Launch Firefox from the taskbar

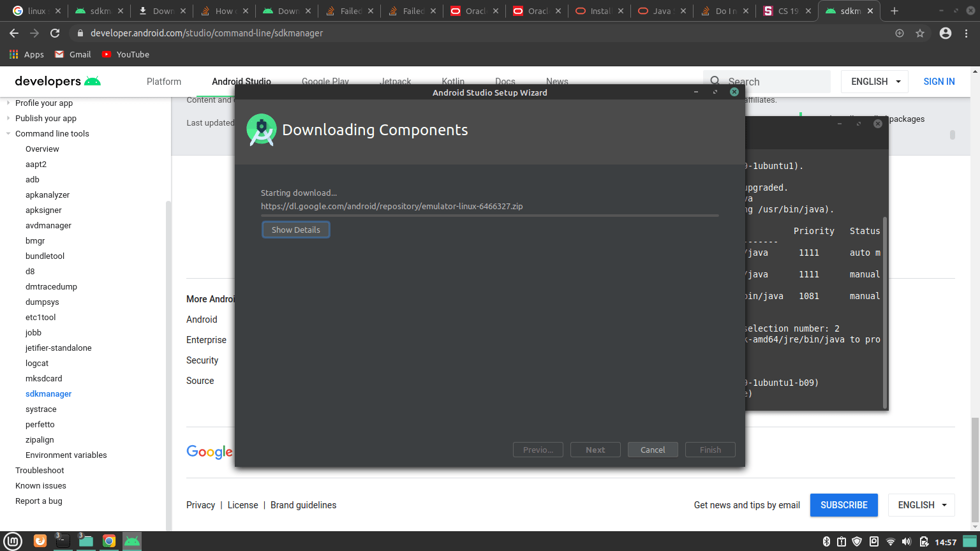tap(40, 541)
